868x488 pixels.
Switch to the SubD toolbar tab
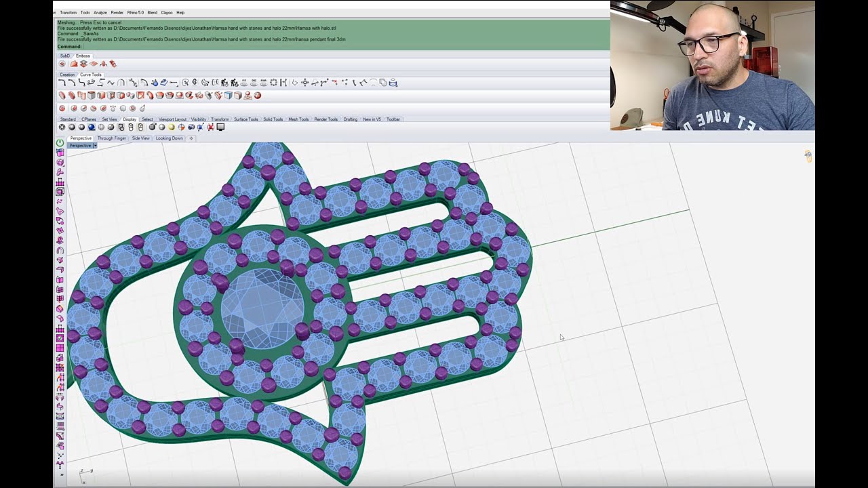point(64,56)
